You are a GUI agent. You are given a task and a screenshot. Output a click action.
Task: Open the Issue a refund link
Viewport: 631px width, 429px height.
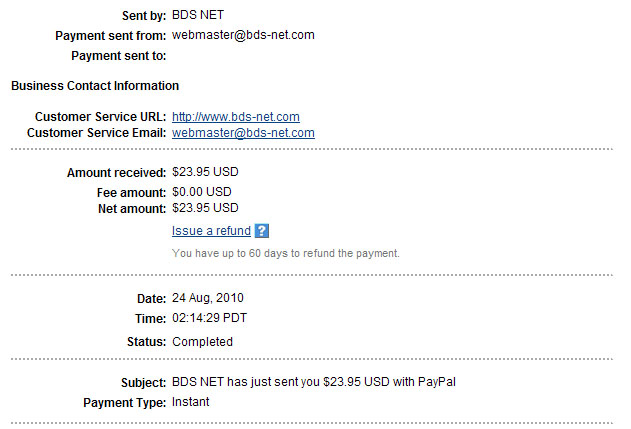click(x=211, y=231)
